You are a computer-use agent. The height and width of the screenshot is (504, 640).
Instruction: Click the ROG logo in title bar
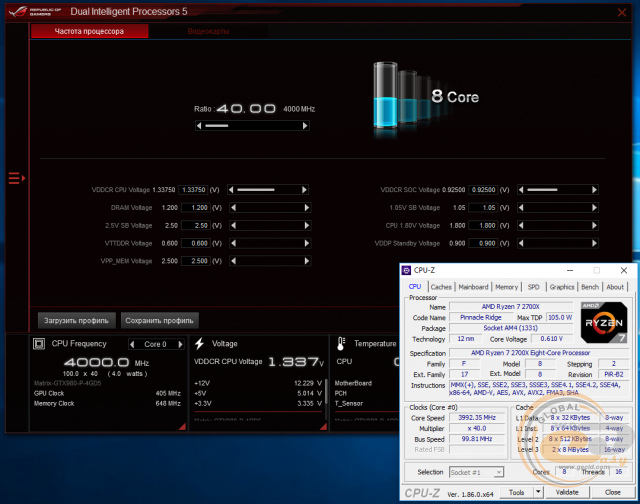click(x=18, y=11)
